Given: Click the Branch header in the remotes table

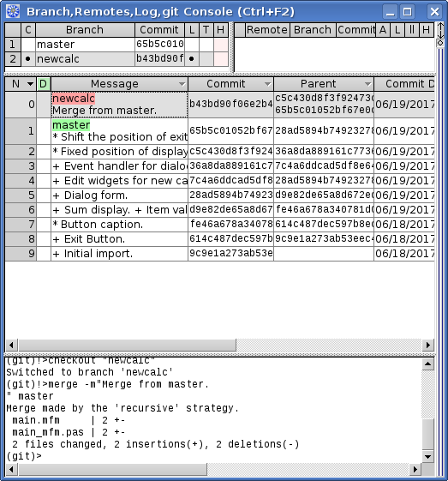Looking at the screenshot, I should click(x=313, y=30).
